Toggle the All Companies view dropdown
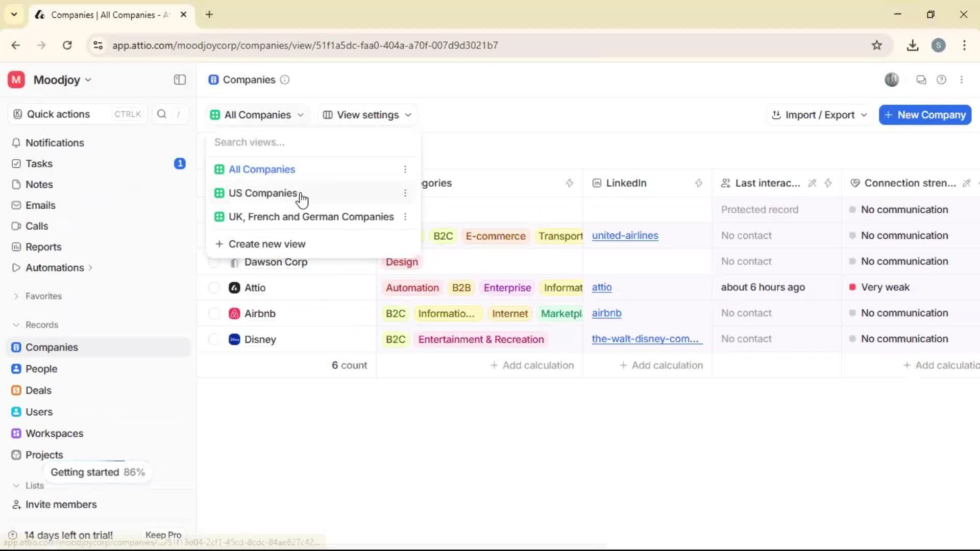980x551 pixels. click(x=257, y=115)
